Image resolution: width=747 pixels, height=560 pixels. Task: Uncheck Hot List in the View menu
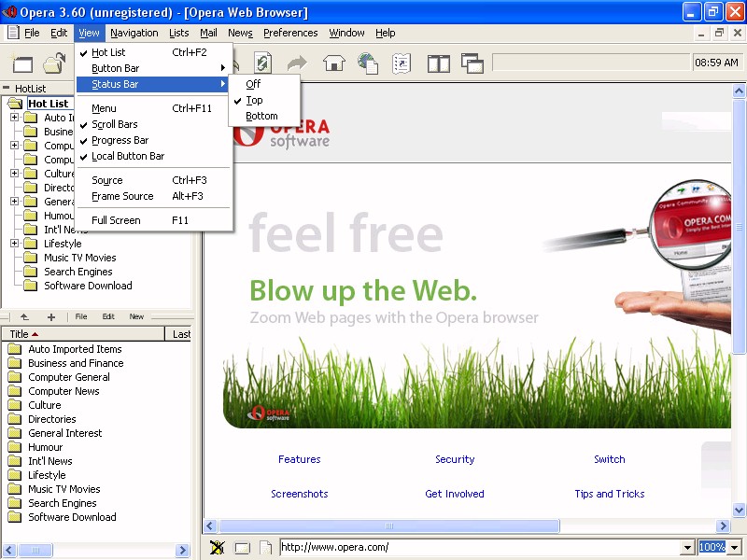click(152, 52)
